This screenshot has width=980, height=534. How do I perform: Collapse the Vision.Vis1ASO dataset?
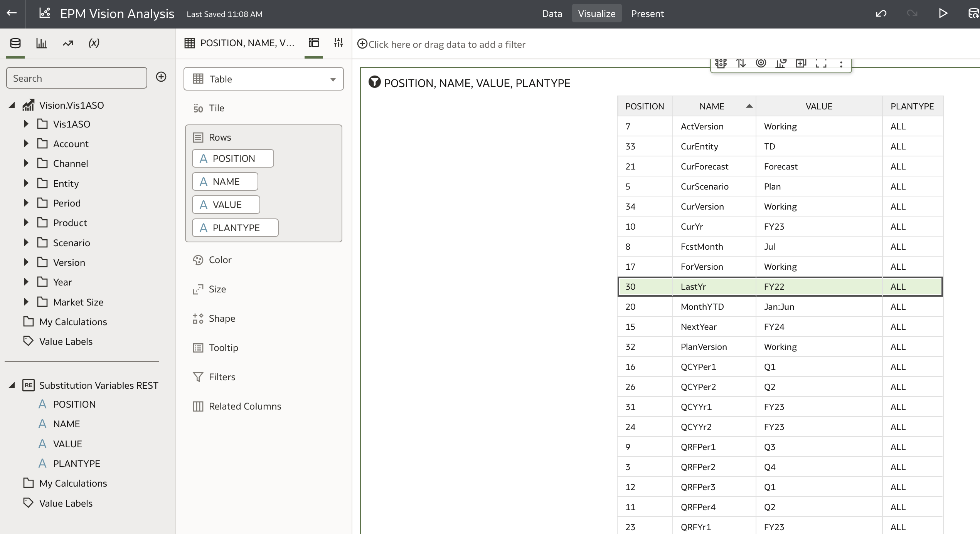(x=12, y=105)
